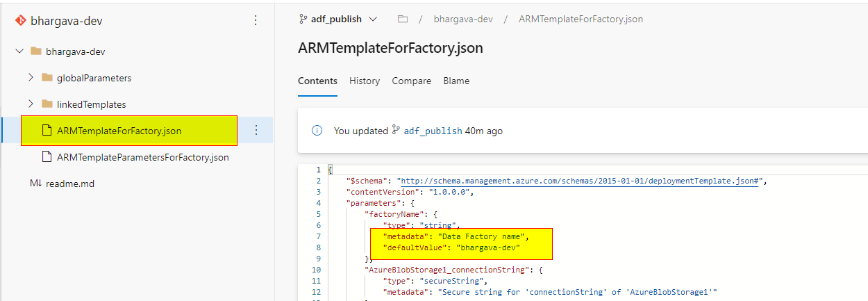Select the globalParameters folder

coord(94,78)
